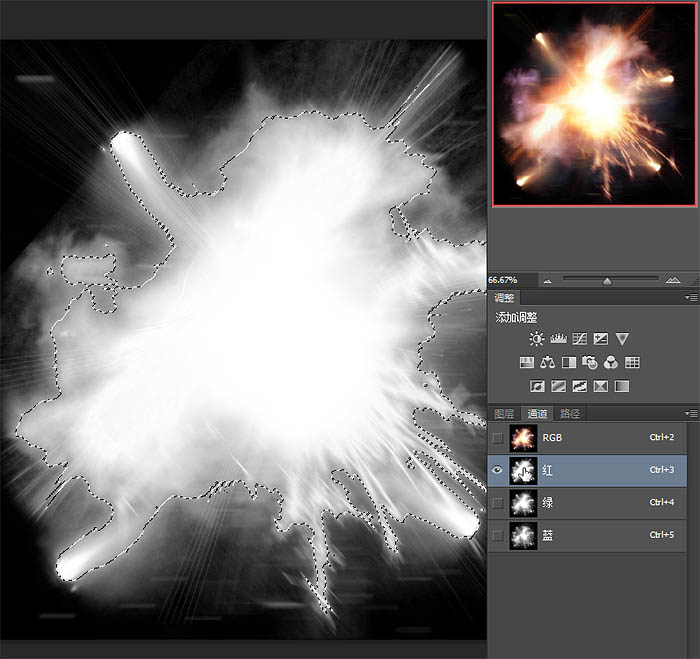This screenshot has height=659, width=700.
Task: Click the navigator zoom slider handle
Action: point(607,281)
